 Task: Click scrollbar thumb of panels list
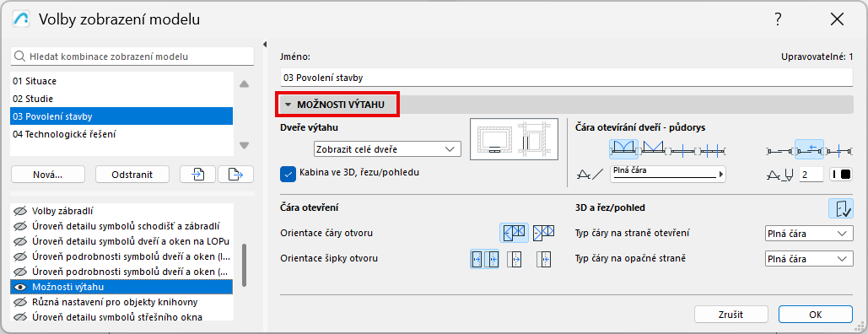[x=244, y=265]
